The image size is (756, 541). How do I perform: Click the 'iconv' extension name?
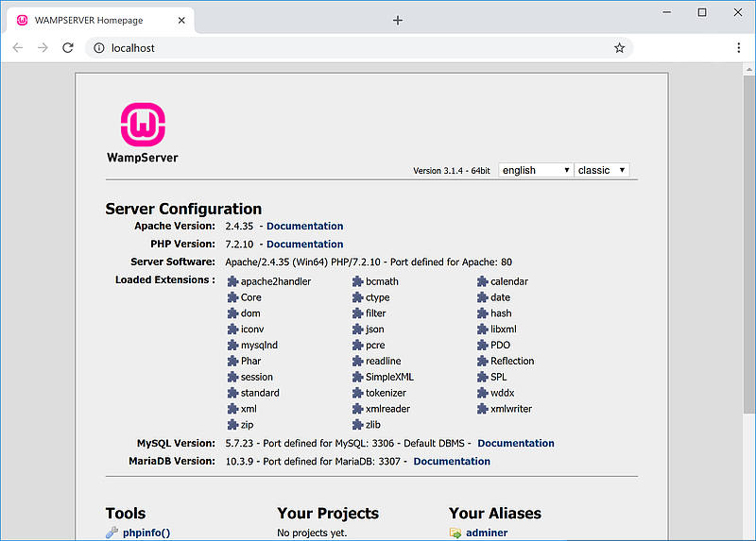252,329
